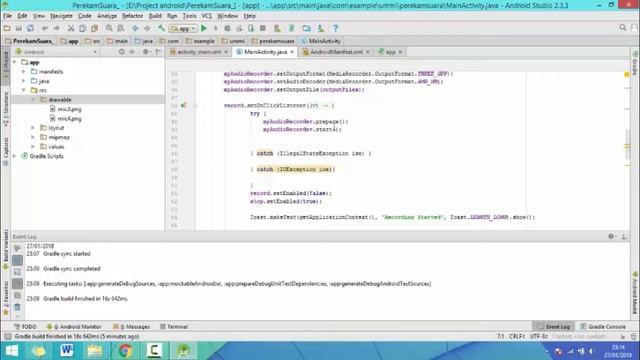Screen dimensions: 640x360
Task: Toggle the Gradle side panel button
Action: 635,63
